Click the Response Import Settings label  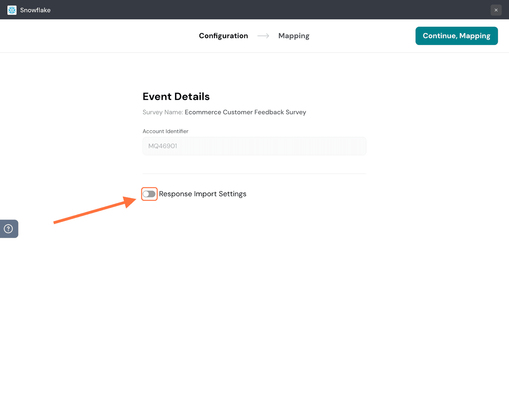pyautogui.click(x=203, y=194)
